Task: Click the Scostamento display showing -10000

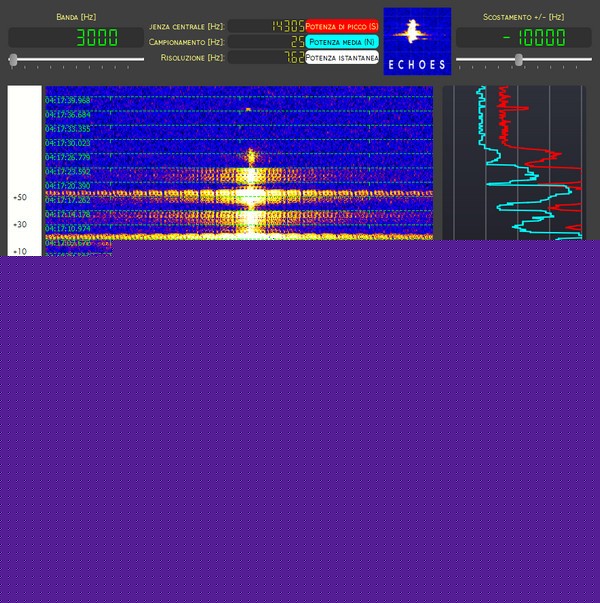Action: [524, 38]
